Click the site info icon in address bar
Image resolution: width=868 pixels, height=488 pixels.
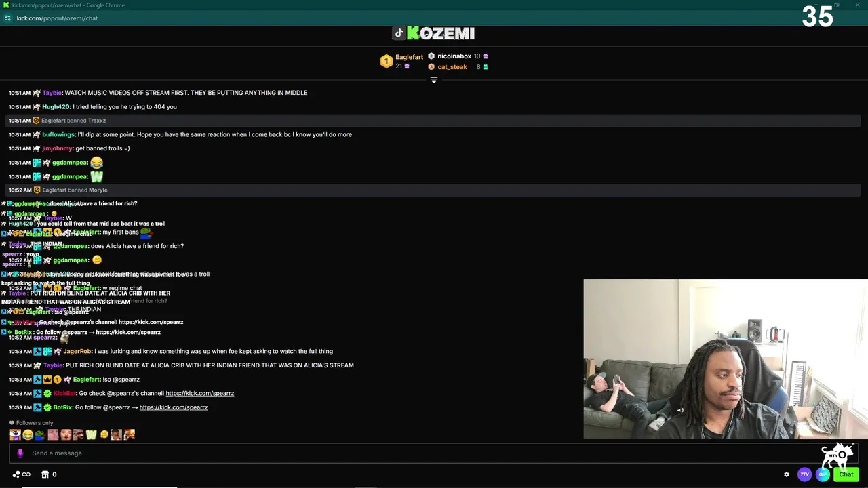tap(7, 18)
